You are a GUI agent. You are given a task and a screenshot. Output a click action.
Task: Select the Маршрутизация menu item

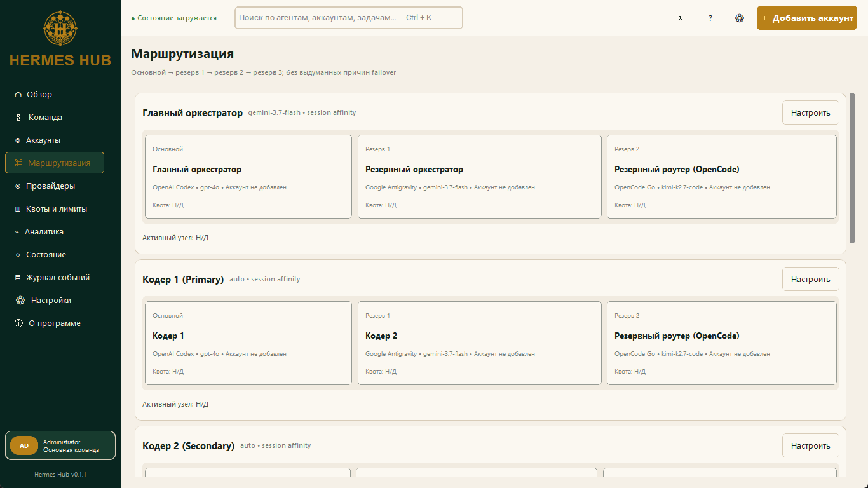coord(55,163)
